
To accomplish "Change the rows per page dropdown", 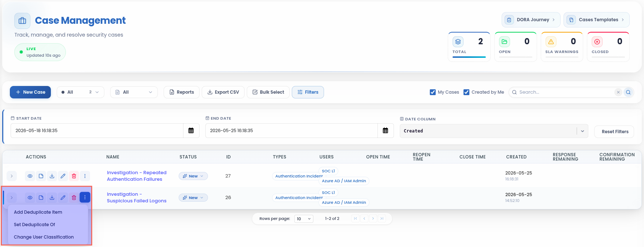I will 304,219.
